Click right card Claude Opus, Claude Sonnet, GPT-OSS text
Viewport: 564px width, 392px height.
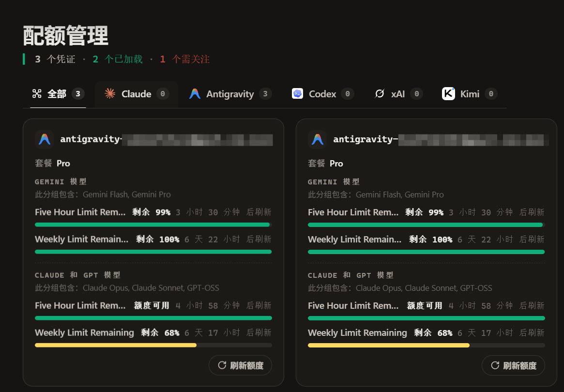coord(424,288)
